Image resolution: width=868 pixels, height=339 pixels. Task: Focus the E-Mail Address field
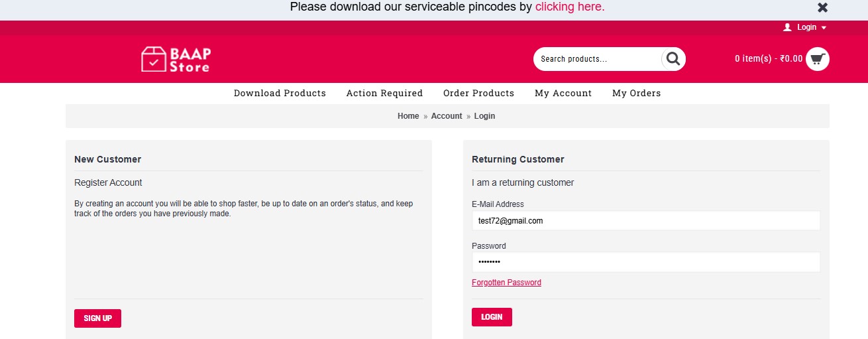tap(645, 221)
